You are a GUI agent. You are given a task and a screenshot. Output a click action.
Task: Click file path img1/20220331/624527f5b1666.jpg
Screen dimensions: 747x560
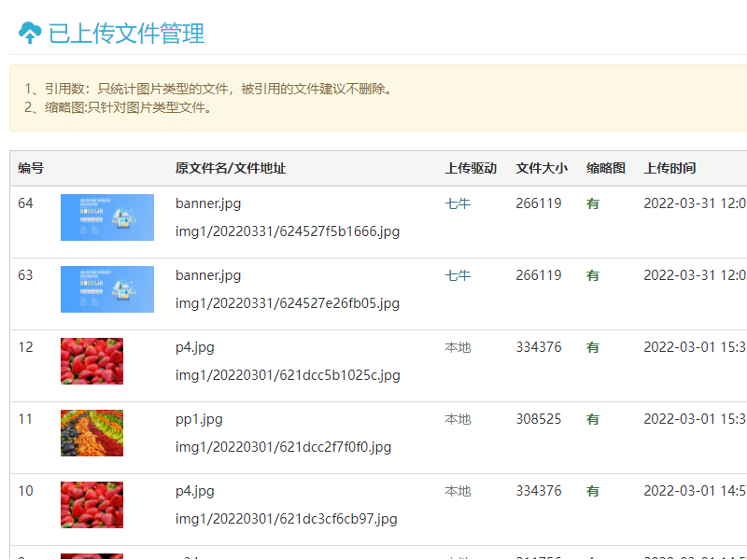pos(288,231)
